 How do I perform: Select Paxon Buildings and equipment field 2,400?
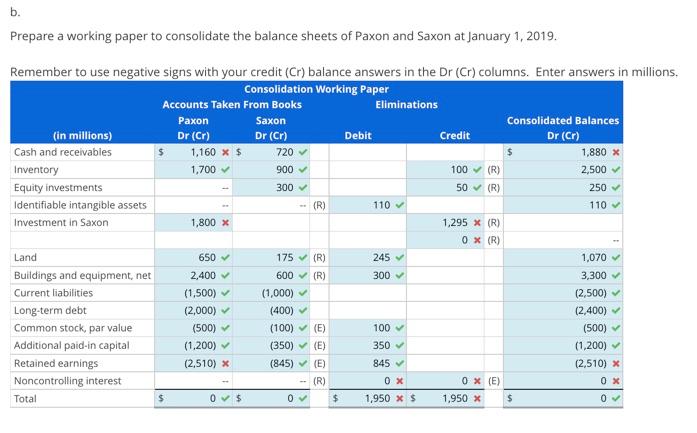pyautogui.click(x=193, y=276)
